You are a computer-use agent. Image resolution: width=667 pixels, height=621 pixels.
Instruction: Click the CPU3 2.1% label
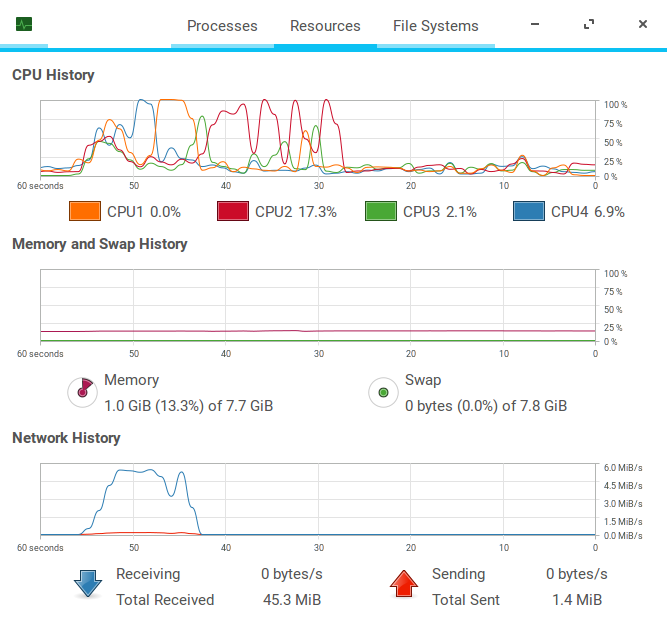click(x=439, y=212)
